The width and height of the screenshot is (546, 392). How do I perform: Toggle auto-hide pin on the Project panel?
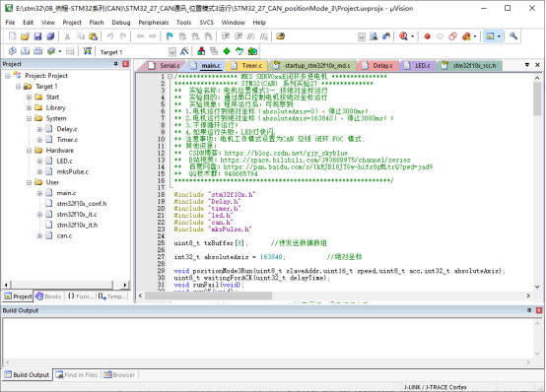pos(115,64)
